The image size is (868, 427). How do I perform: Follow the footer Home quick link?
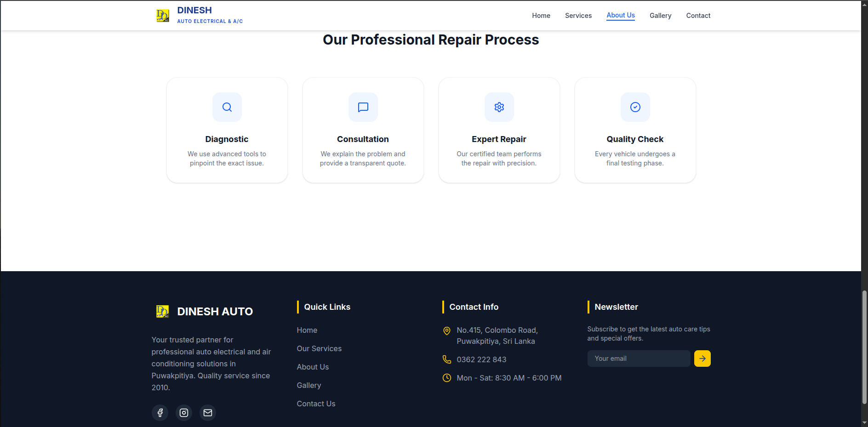coord(307,330)
